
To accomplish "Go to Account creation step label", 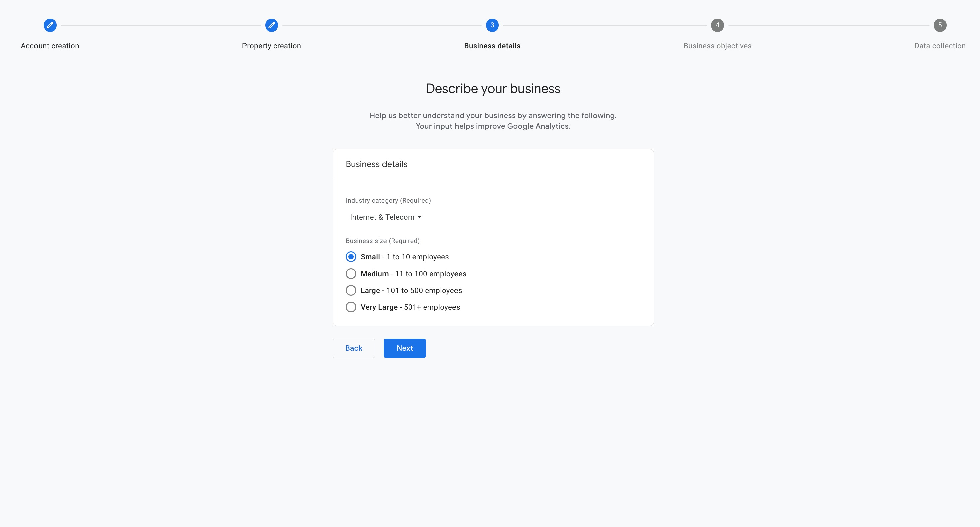I will 50,46.
